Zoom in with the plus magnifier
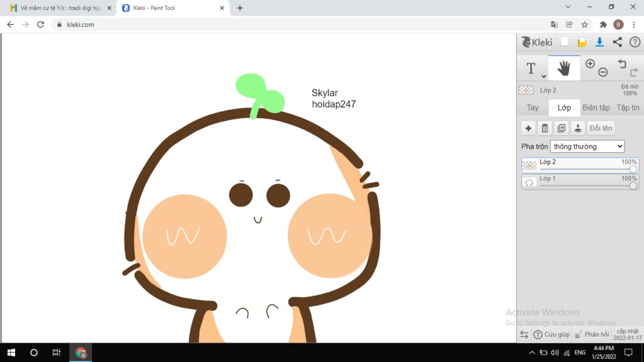This screenshot has width=644, height=362. pyautogui.click(x=590, y=63)
